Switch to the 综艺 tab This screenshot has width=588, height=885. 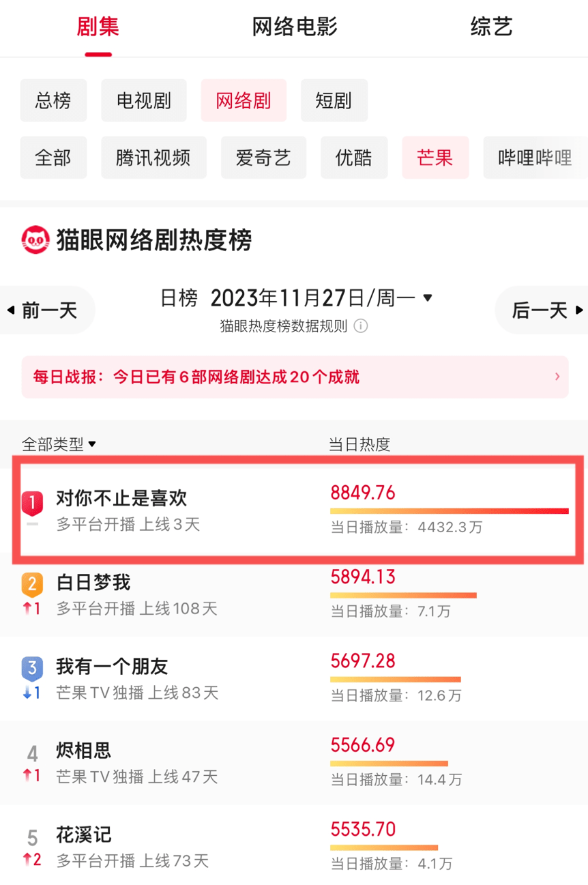point(491,27)
